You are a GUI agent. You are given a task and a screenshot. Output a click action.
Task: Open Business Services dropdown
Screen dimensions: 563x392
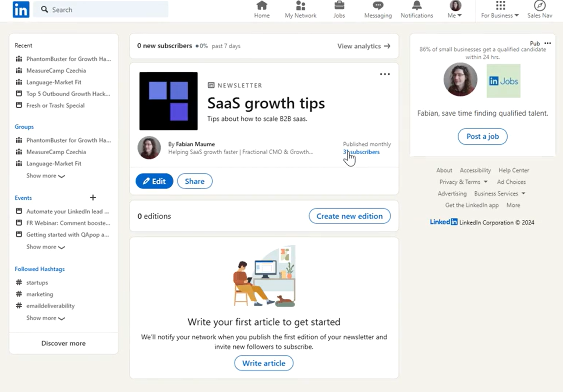[x=500, y=193]
